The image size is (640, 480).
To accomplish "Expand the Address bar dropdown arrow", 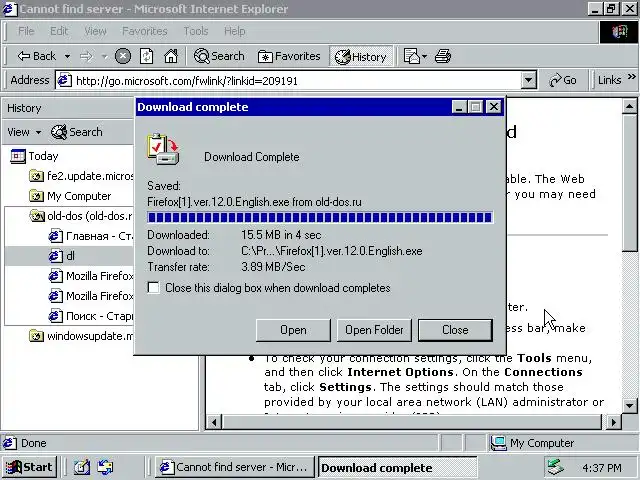I will tap(528, 80).
